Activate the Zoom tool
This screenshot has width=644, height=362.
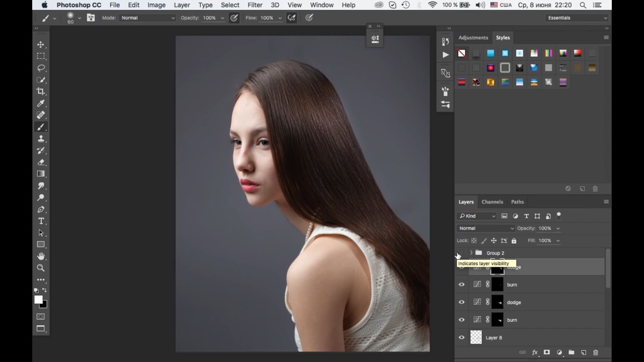tap(41, 268)
